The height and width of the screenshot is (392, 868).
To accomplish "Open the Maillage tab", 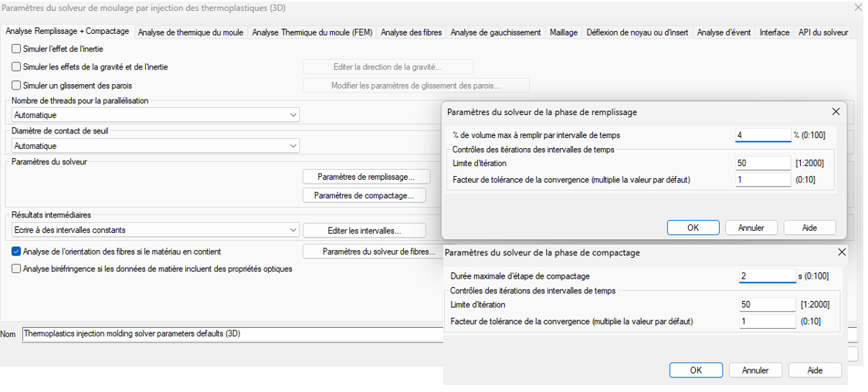I will pyautogui.click(x=563, y=32).
